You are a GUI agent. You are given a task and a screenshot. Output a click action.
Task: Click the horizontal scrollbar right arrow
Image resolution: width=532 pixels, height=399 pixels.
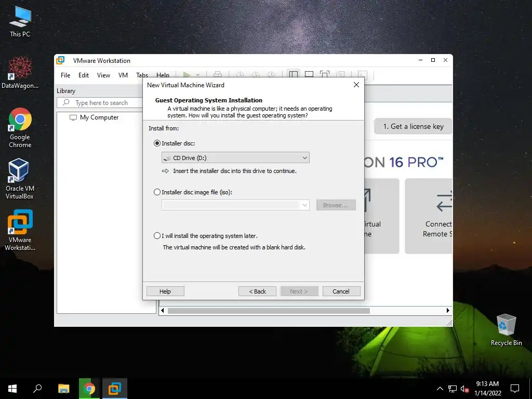tap(448, 311)
